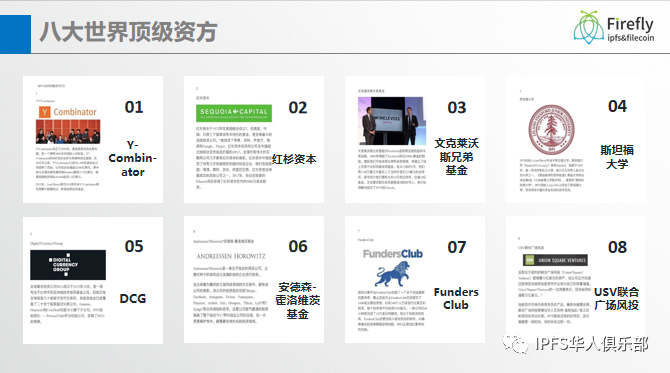Click the number 07
The height and width of the screenshot is (373, 670).
point(457,247)
